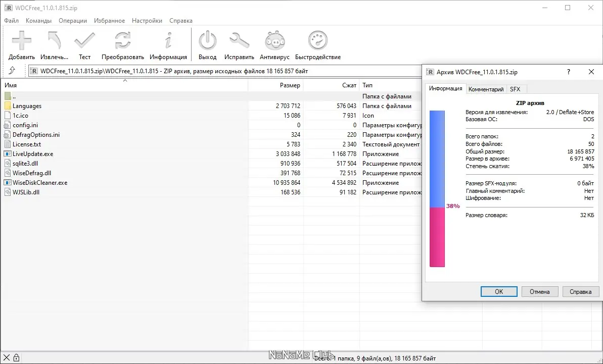Open help via the Справка button

click(580, 291)
